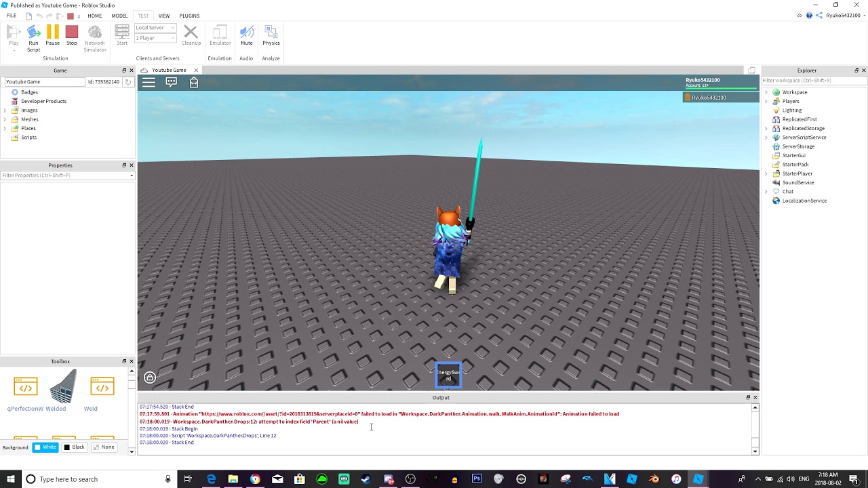This screenshot has width=868, height=488.
Task: Click the Youtube Game name field
Action: (x=44, y=82)
